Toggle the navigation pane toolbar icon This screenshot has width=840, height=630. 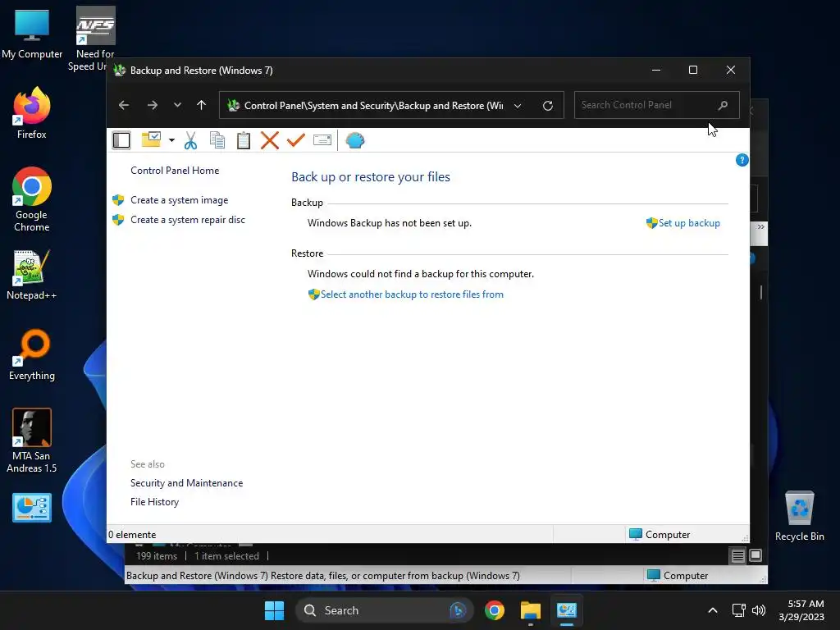[121, 140]
